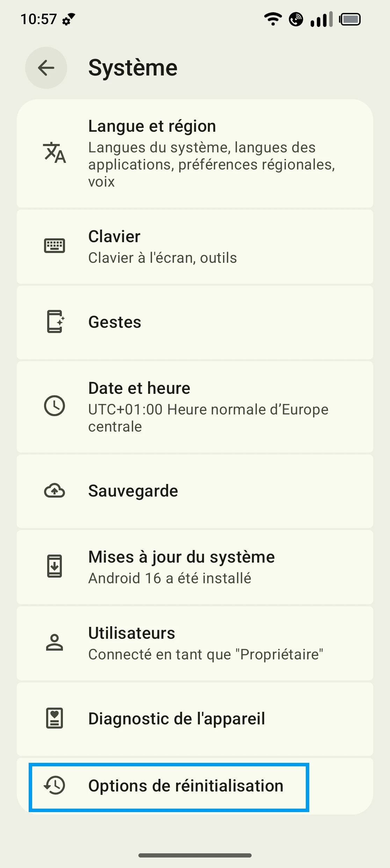Tap the clock icon for Date et heure
Screen dimensions: 390x868
pyautogui.click(x=55, y=406)
